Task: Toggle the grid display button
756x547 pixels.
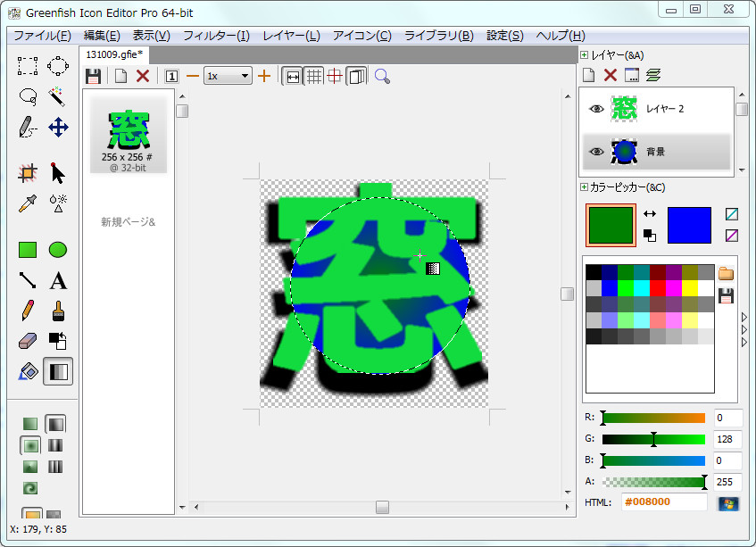Action: click(x=314, y=76)
